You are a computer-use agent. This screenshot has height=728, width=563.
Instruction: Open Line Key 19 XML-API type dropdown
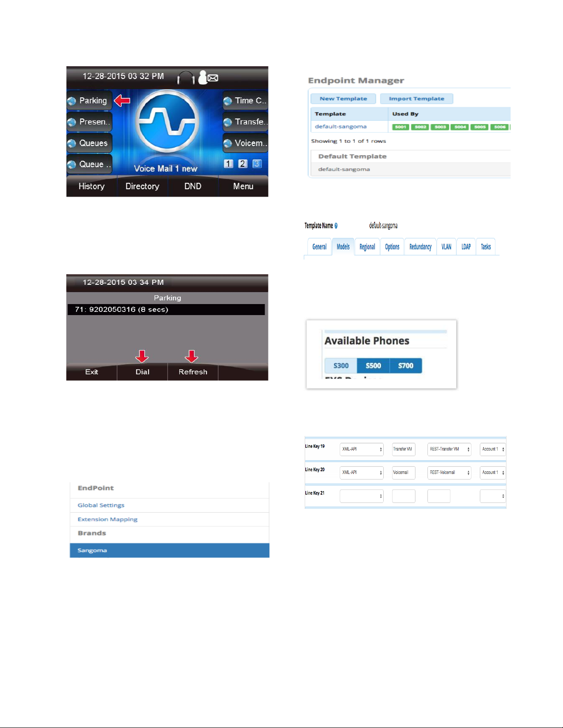362,449
